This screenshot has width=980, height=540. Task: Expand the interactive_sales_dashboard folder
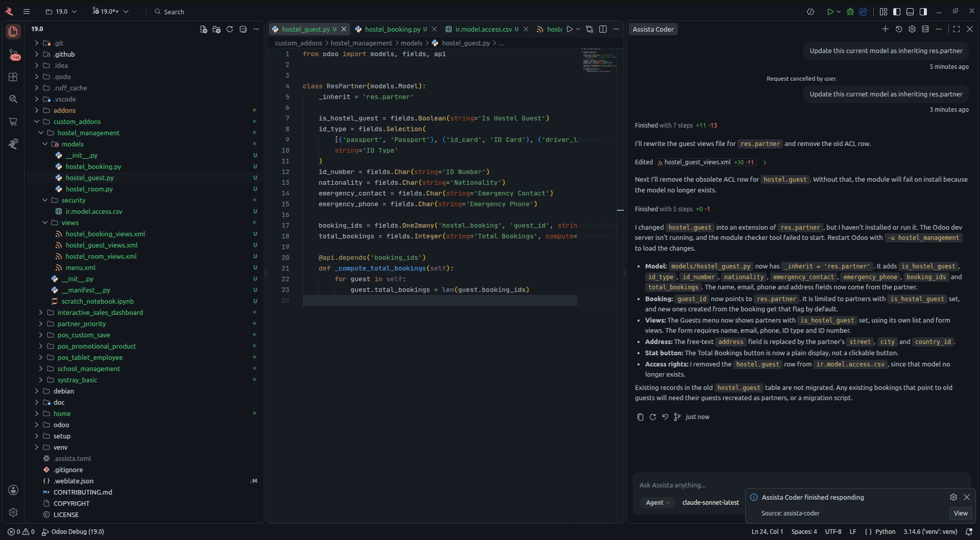click(41, 312)
